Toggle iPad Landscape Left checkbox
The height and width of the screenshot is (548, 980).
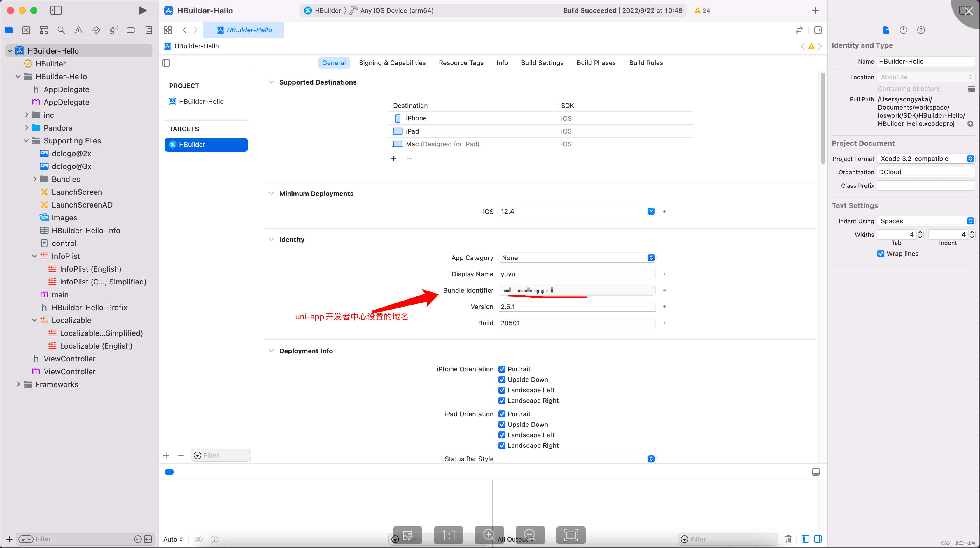(502, 435)
